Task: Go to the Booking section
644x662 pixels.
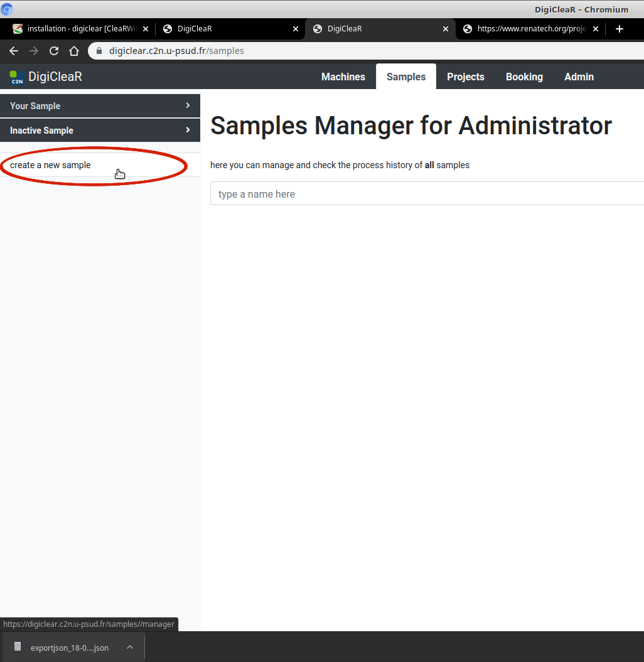Action: pyautogui.click(x=524, y=77)
